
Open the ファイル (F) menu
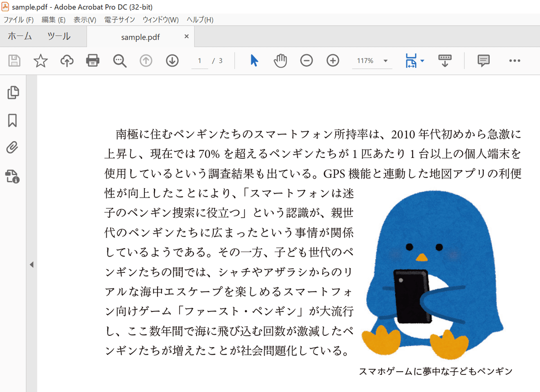18,20
